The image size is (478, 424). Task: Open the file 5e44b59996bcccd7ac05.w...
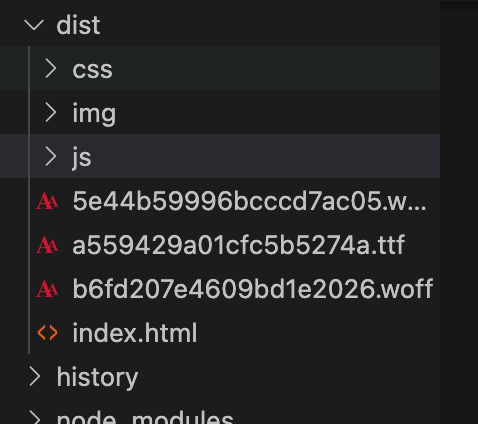249,201
